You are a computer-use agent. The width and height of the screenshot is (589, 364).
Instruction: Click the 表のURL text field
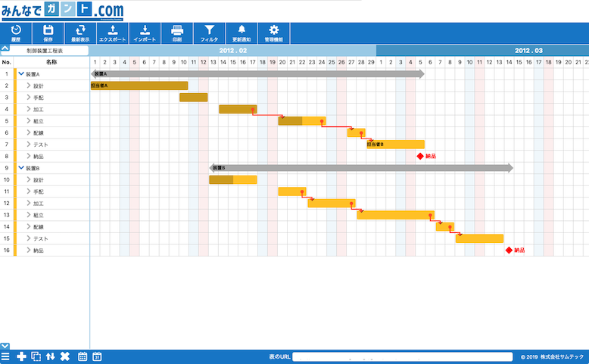click(x=402, y=356)
